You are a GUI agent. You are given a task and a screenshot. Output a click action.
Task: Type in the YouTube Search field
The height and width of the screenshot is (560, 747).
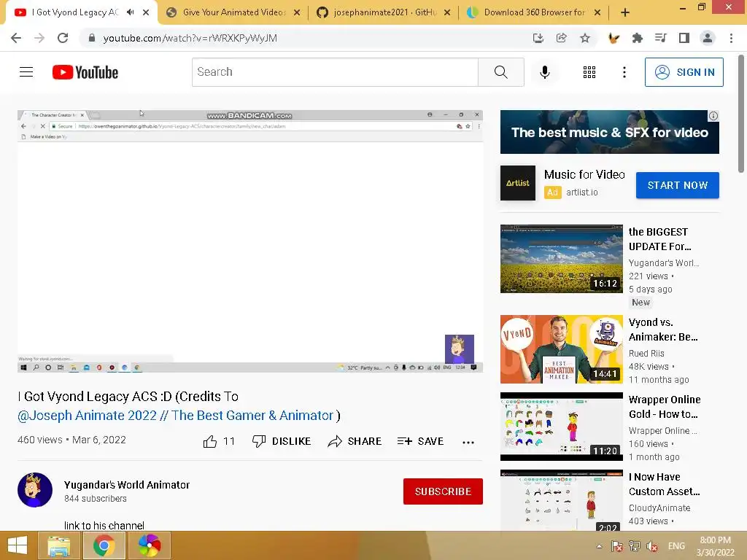click(335, 72)
